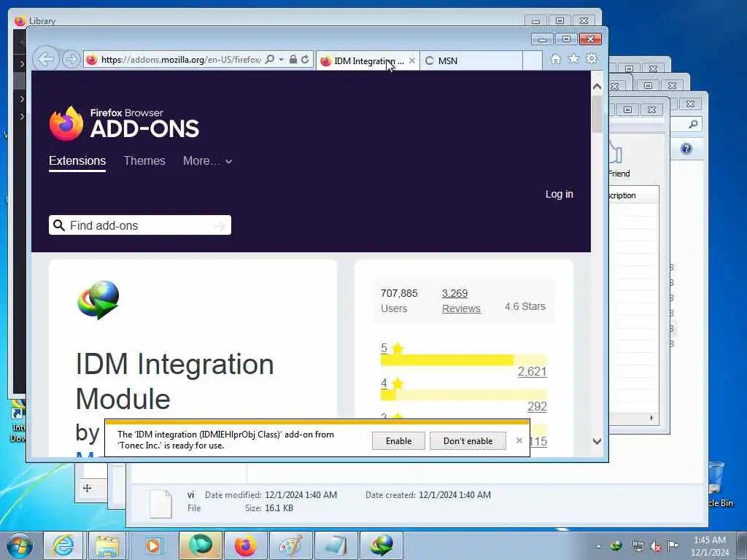
Task: Open Firefox from the taskbar
Action: coord(245,545)
